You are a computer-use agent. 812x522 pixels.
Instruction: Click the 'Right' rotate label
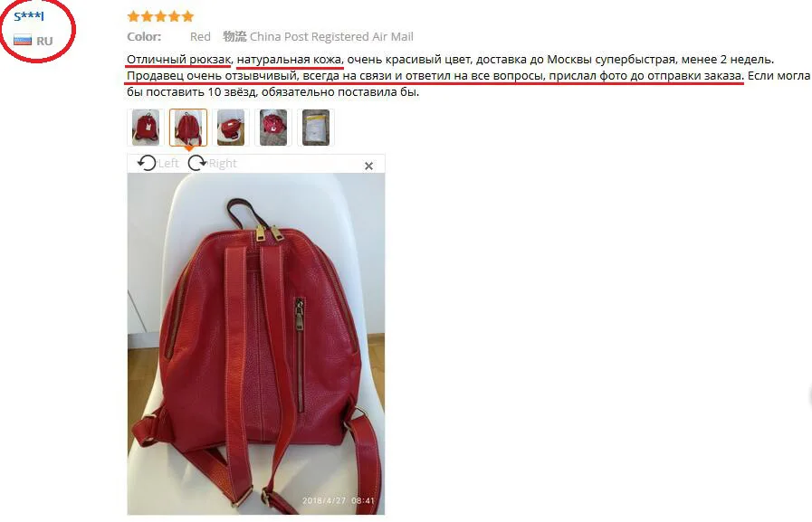(223, 164)
